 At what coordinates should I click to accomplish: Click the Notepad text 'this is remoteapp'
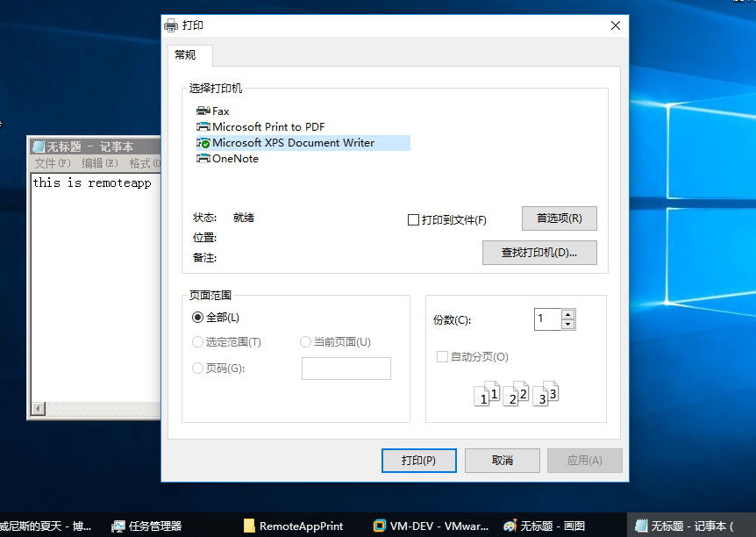click(92, 183)
